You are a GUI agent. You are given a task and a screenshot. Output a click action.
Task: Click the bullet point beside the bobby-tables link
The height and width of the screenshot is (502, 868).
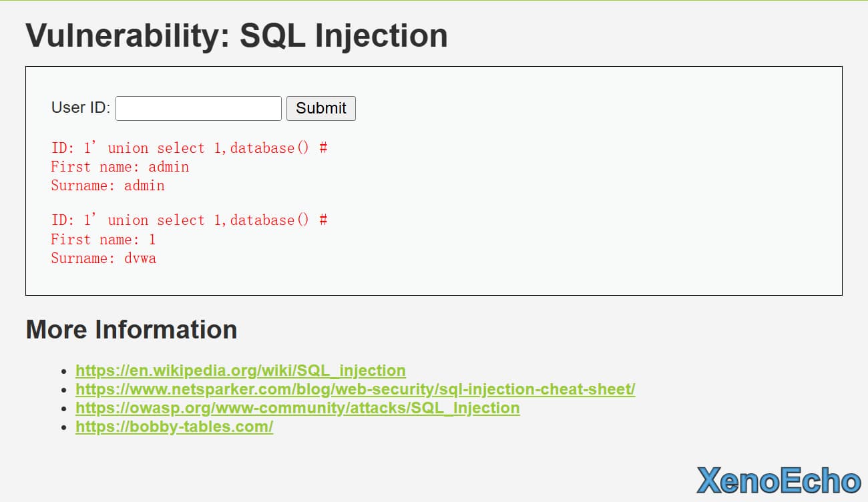coord(64,427)
